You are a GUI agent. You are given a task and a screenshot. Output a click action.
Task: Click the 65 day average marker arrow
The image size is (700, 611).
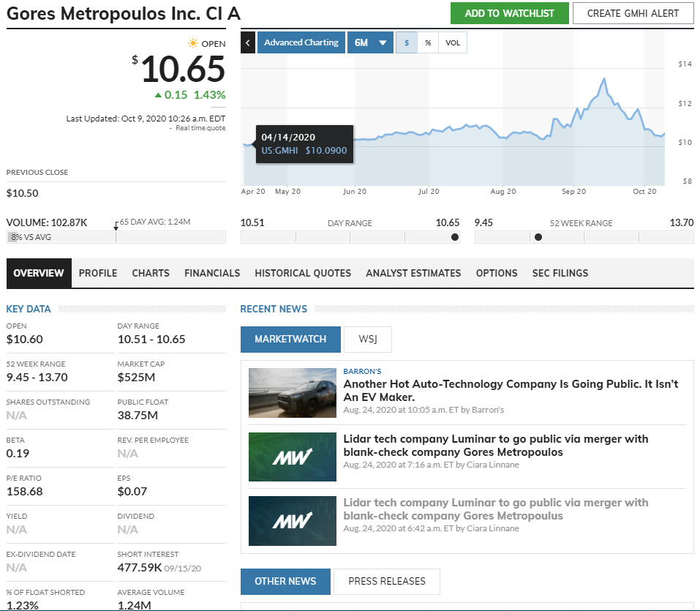(x=116, y=226)
